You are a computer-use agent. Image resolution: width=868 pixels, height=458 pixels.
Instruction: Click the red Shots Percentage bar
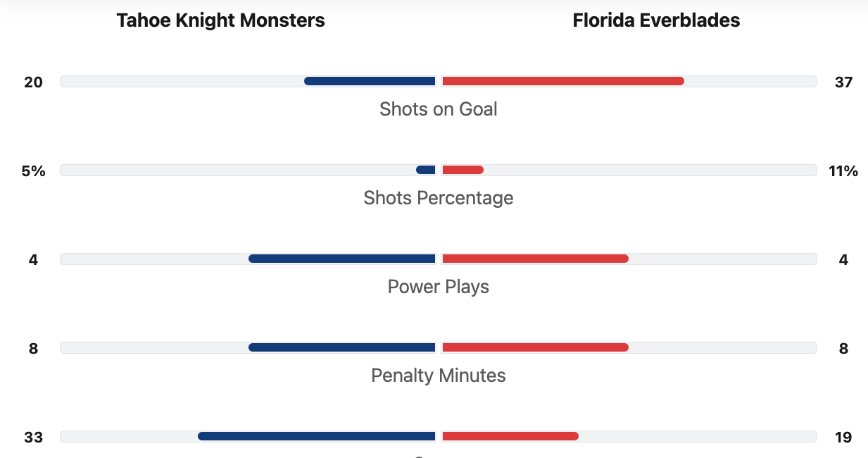tap(463, 170)
